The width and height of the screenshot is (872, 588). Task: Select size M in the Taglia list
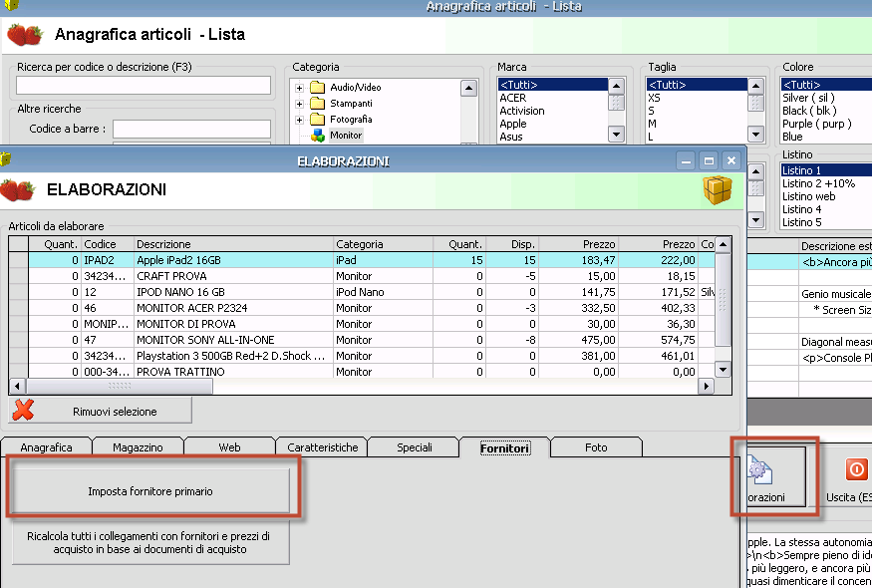tap(697, 124)
